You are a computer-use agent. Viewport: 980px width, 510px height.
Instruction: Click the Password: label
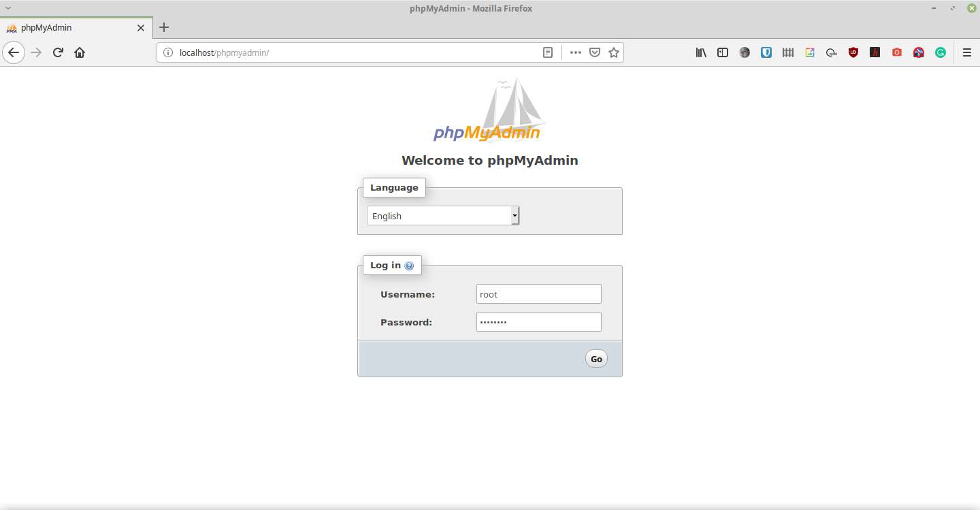click(406, 322)
